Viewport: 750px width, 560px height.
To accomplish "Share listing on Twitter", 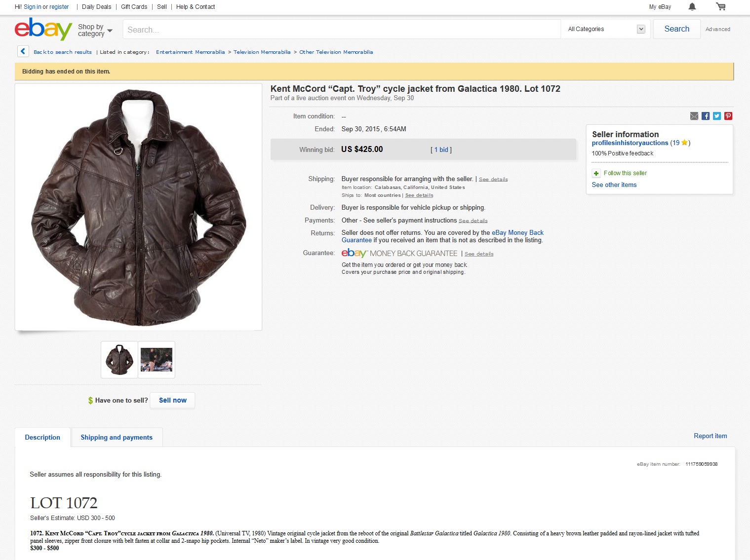I will pyautogui.click(x=717, y=116).
